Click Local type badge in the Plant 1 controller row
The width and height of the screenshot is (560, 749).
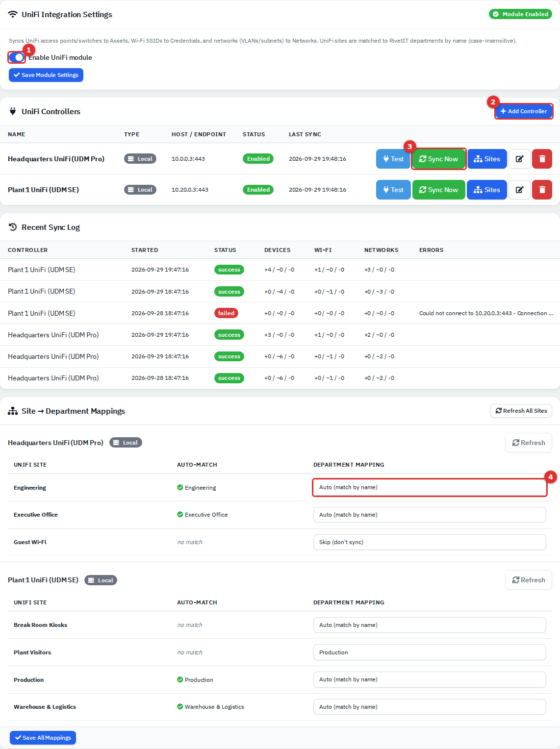[x=140, y=190]
